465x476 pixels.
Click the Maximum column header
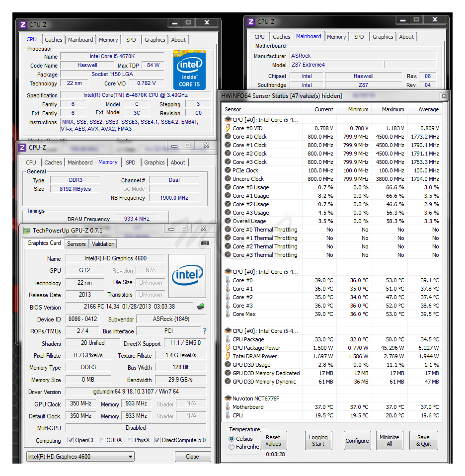[x=393, y=109]
